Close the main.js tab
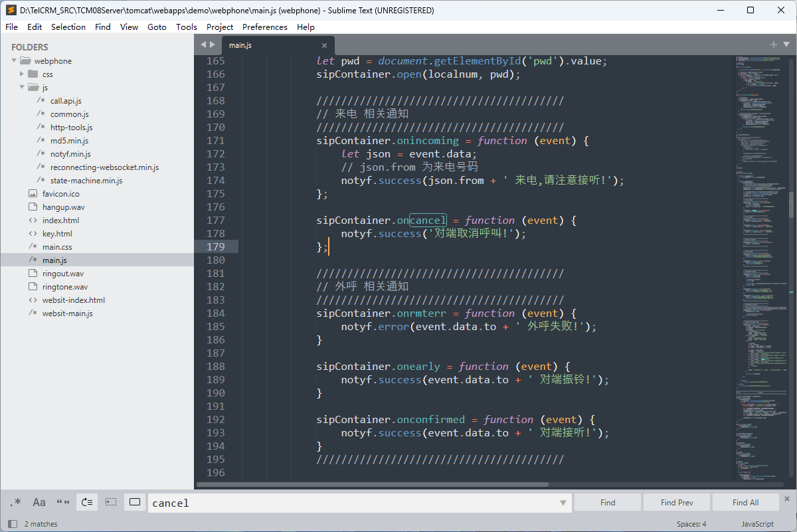797x532 pixels. coord(325,45)
